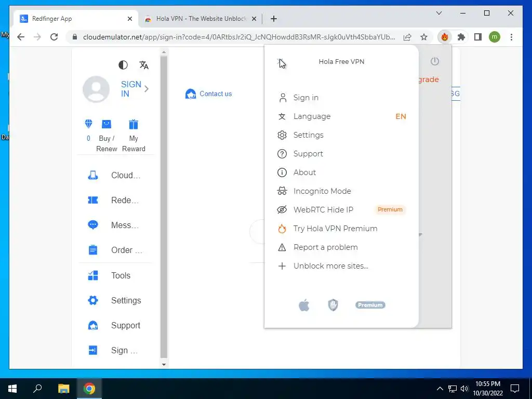Show hidden system tray icons
The image size is (532, 399).
[x=440, y=389]
